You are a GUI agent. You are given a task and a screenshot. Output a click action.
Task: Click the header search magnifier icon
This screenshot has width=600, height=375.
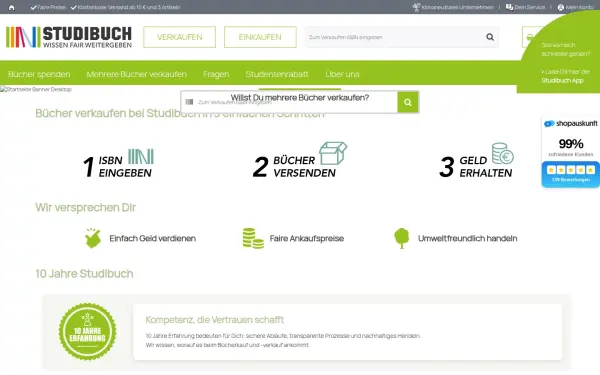[x=490, y=37]
